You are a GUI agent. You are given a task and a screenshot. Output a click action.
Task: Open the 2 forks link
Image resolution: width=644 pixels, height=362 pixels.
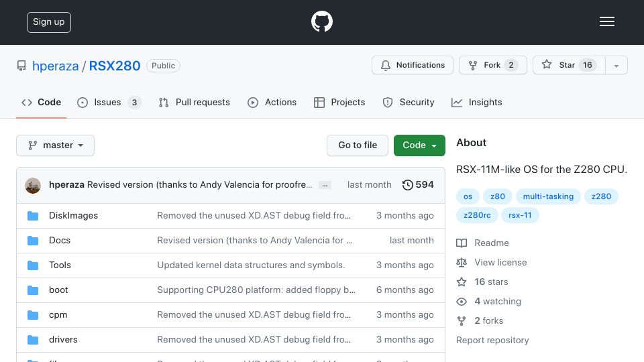click(x=489, y=320)
